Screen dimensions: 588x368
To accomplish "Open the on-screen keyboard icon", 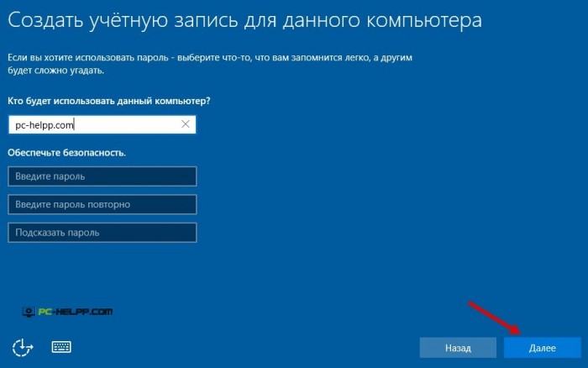I will [61, 347].
